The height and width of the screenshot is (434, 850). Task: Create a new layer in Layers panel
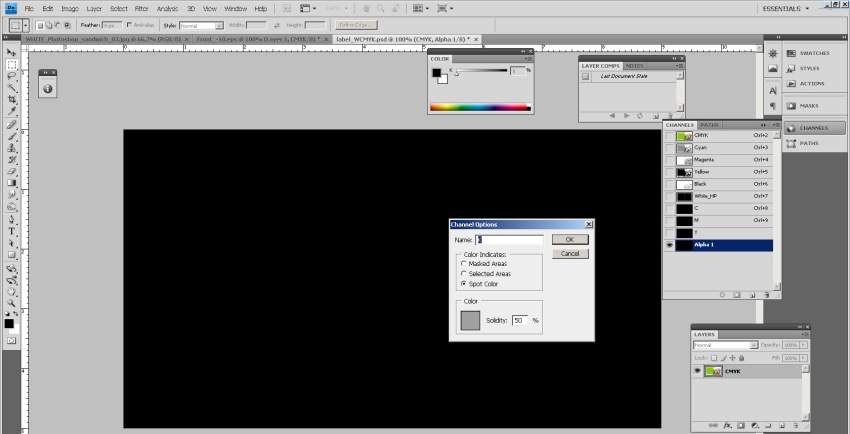(x=780, y=426)
